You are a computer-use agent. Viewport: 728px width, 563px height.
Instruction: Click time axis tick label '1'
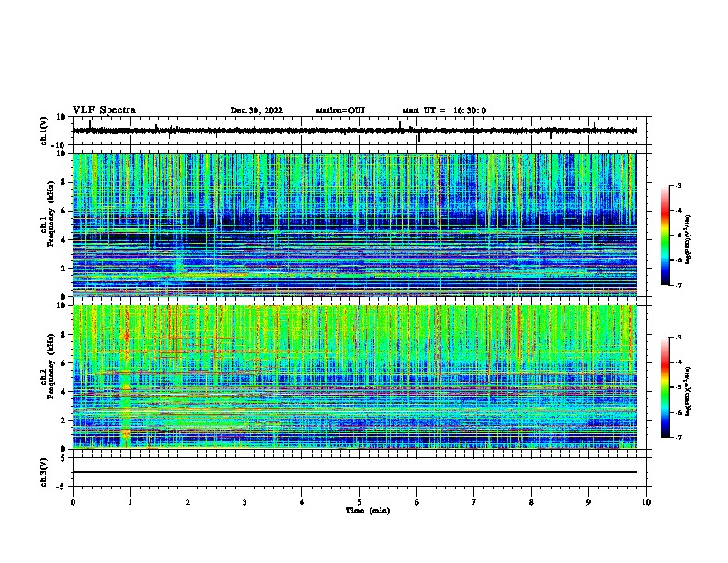130,502
